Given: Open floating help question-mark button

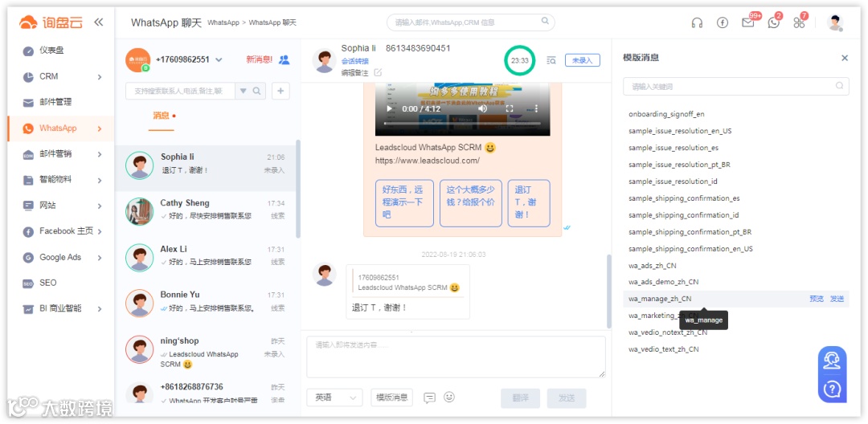Looking at the screenshot, I should (x=832, y=389).
